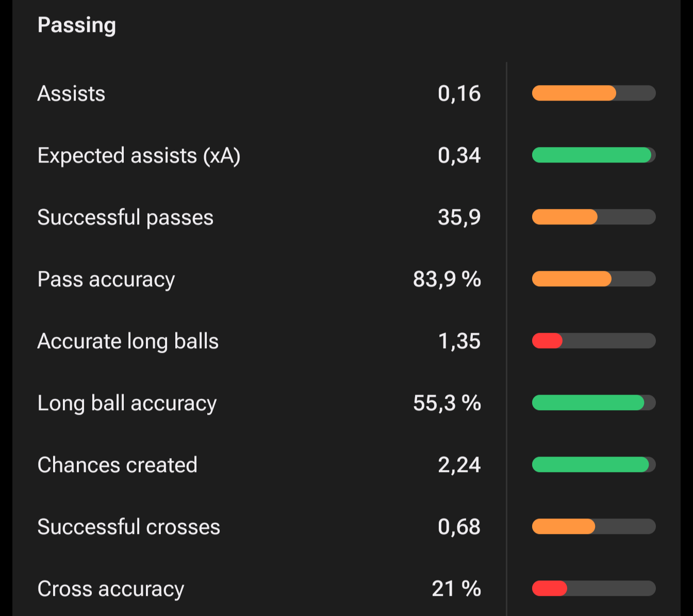
Task: Select the Pass accuracy percentile bar
Action: pos(572,279)
